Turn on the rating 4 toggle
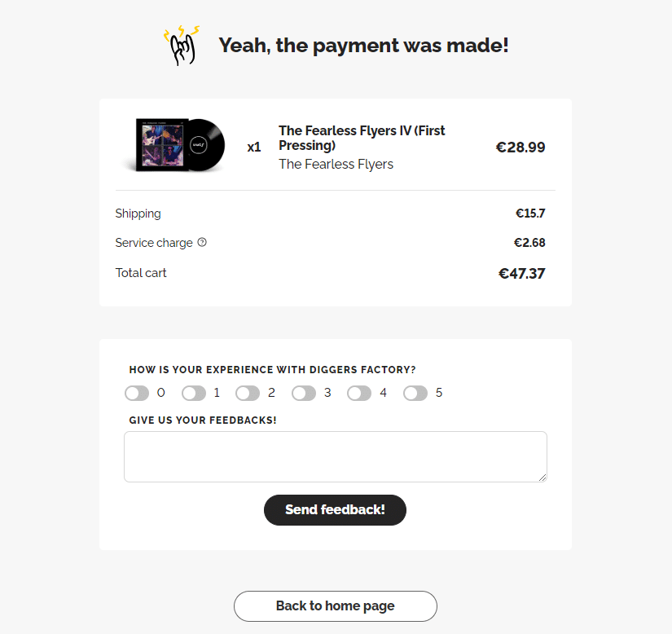 coord(359,394)
